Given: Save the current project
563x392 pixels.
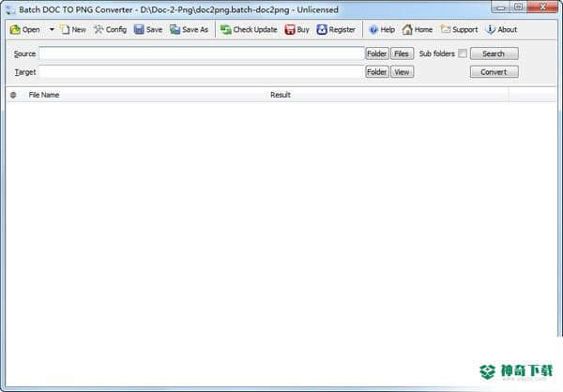Looking at the screenshot, I should (148, 30).
